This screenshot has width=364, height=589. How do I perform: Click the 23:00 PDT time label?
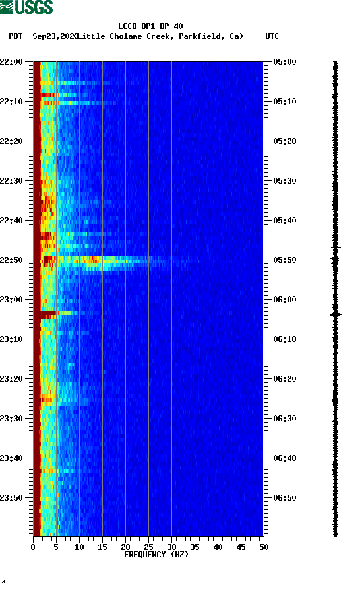click(x=11, y=300)
